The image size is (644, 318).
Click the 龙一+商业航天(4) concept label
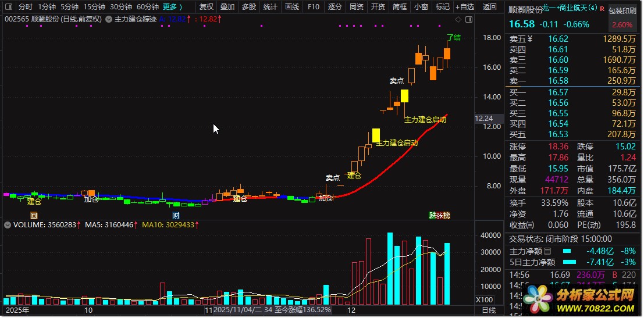pyautogui.click(x=570, y=8)
